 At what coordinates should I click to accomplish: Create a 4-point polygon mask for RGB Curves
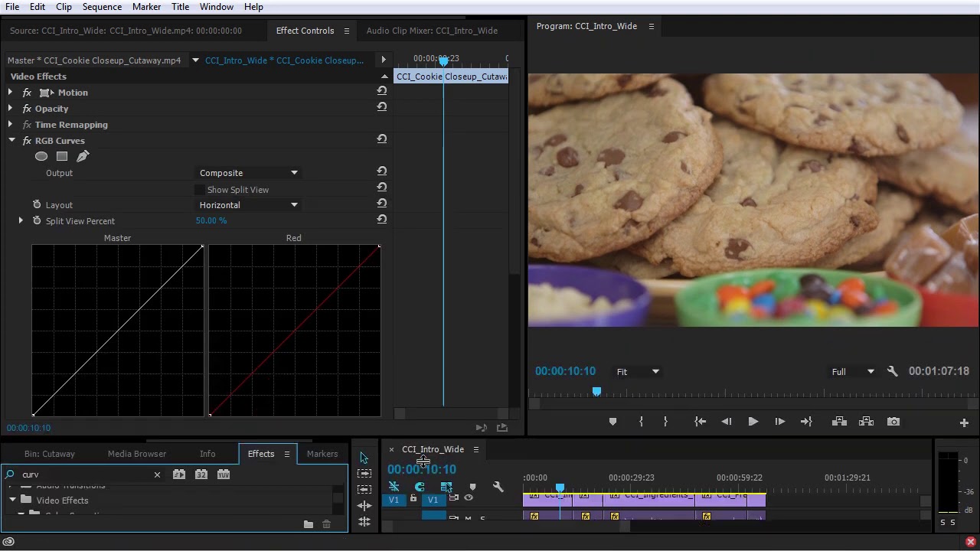pyautogui.click(x=62, y=156)
